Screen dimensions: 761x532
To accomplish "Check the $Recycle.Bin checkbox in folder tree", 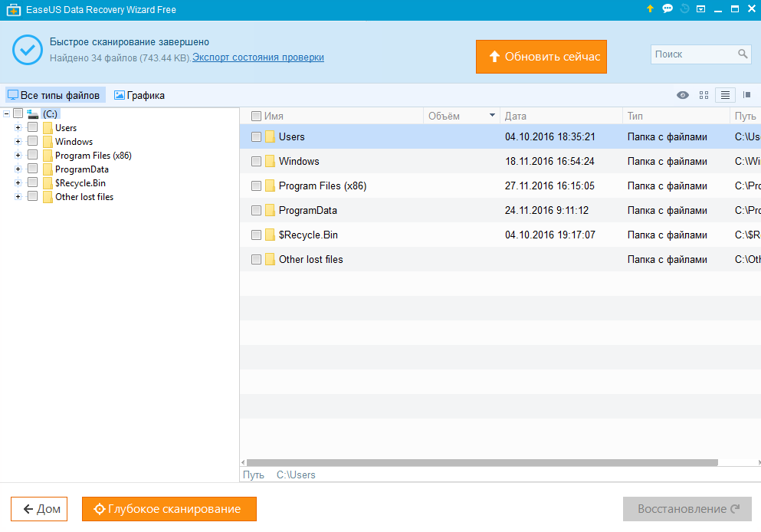I will [x=32, y=182].
